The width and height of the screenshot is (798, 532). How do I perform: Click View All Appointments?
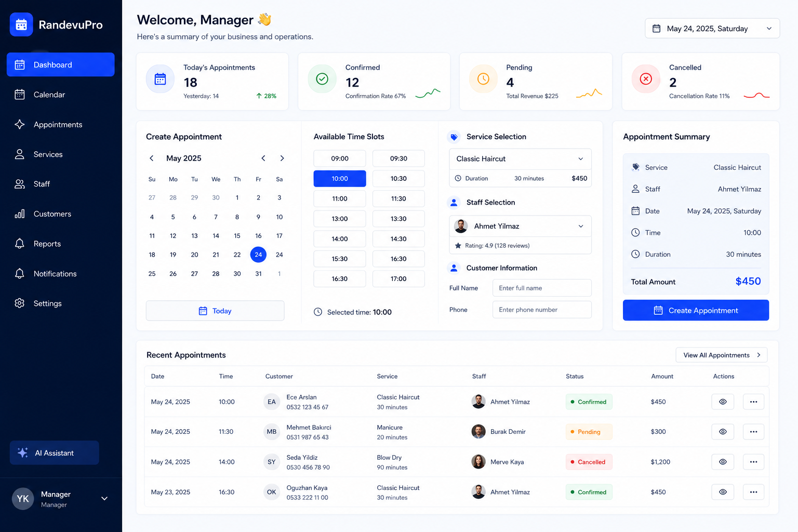coord(721,355)
